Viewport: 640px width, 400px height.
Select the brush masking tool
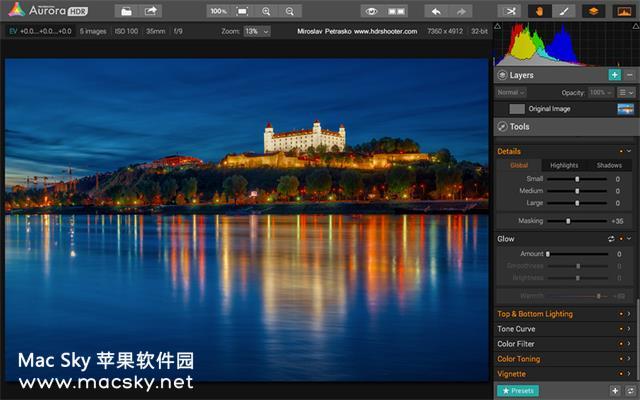(x=564, y=11)
